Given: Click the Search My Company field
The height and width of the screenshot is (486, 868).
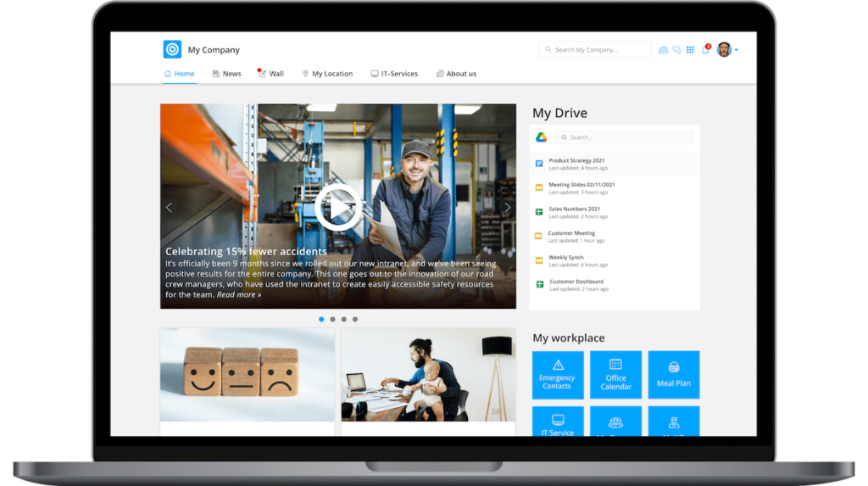Looking at the screenshot, I should coord(594,49).
